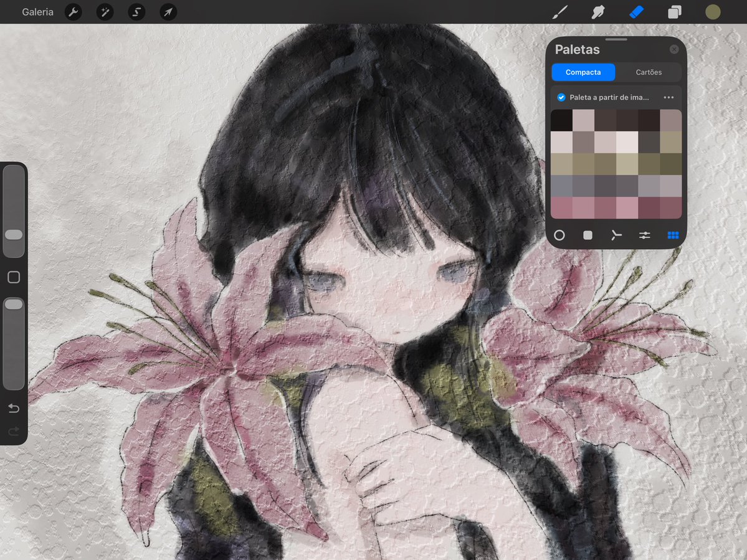Pick the lightest off-white swatch in second row
Screen dimensions: 747x560
627,143
